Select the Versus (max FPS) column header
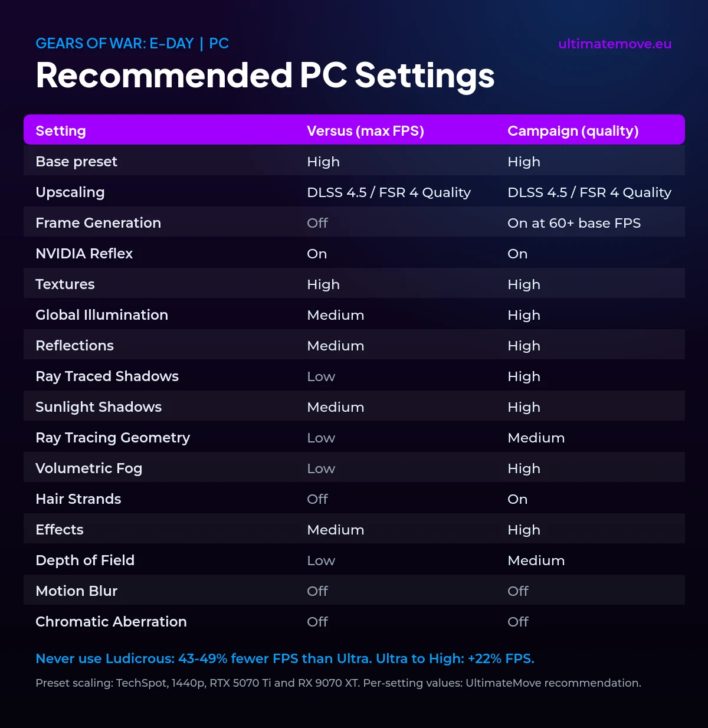Screen dimensions: 708x728 coord(366,131)
